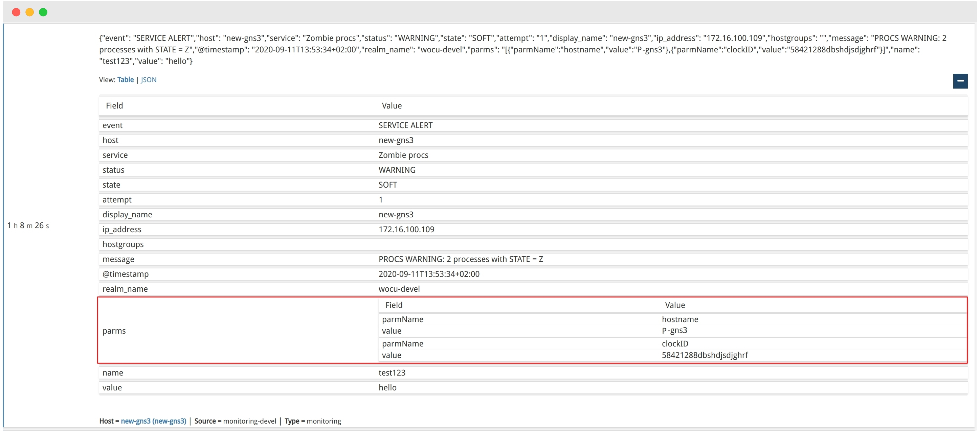Click the yellow minimize window button

(30, 12)
